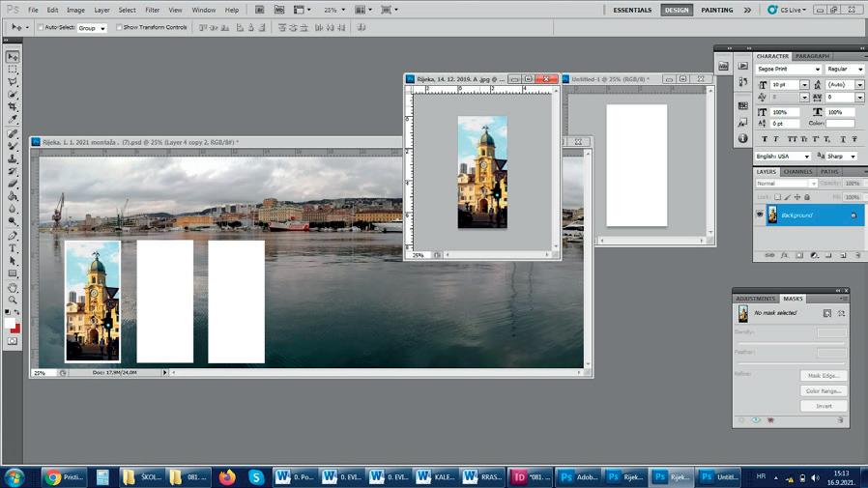
Task: Switch to the Channels tab
Action: (797, 172)
